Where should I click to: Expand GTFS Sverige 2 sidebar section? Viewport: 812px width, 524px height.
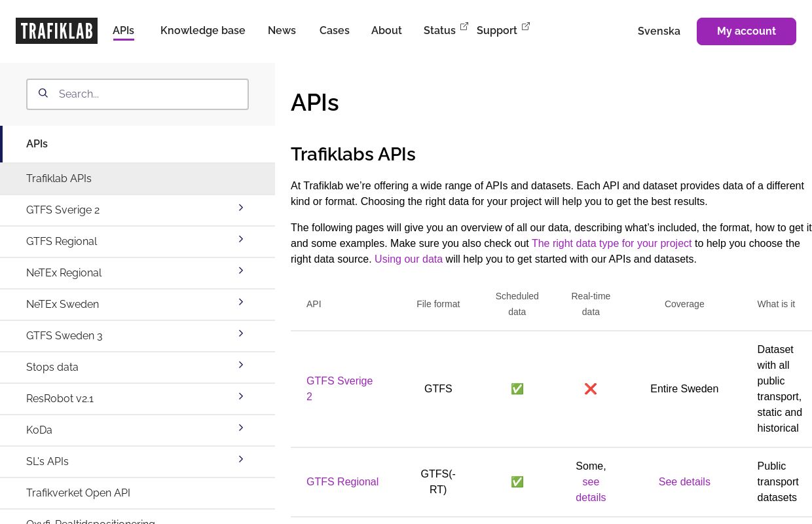(x=241, y=208)
